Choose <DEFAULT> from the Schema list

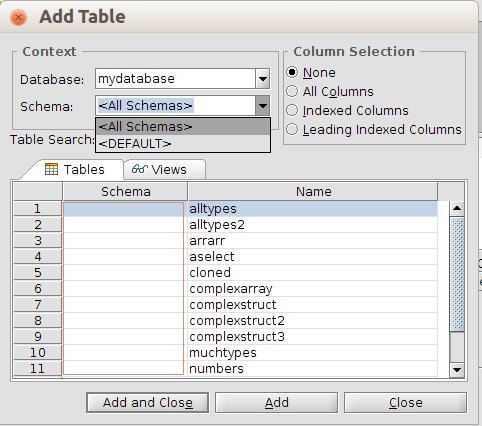183,144
